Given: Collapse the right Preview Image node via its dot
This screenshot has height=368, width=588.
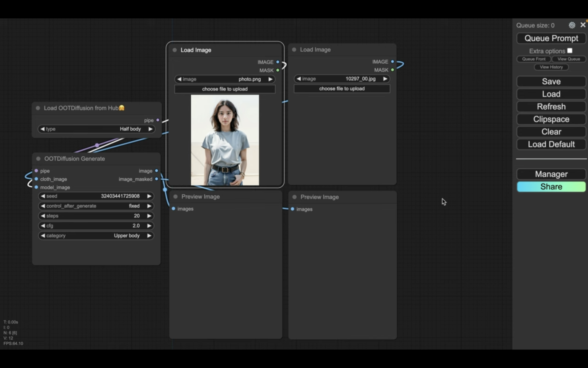Looking at the screenshot, I should pos(294,197).
